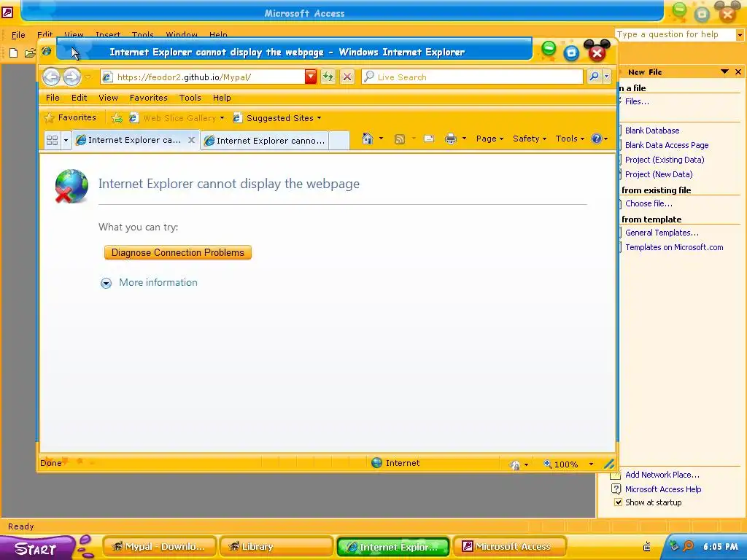Screen dimensions: 747x560
Task: Refresh the page with the green arrows icon
Action: click(328, 77)
